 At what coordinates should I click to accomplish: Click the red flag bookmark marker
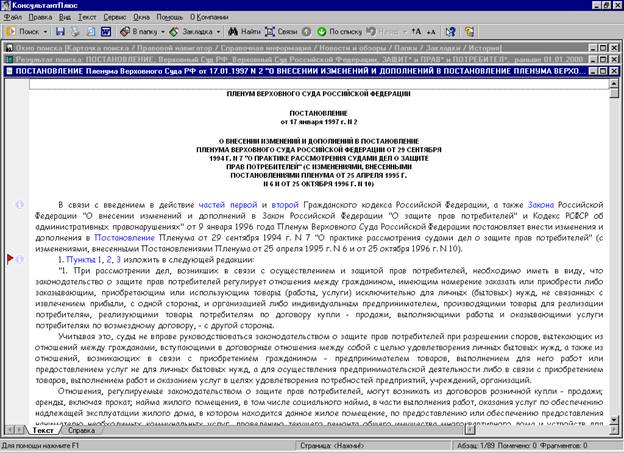(x=10, y=259)
